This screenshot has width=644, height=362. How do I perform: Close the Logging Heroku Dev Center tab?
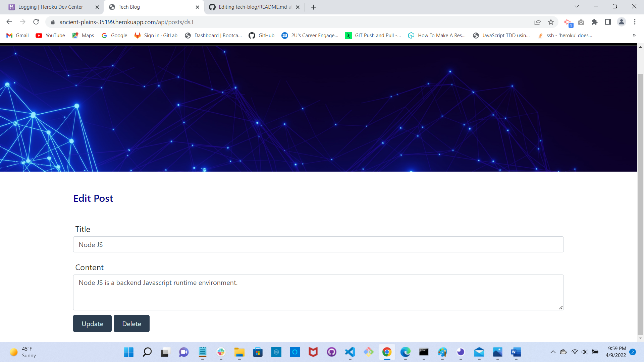coord(97,7)
